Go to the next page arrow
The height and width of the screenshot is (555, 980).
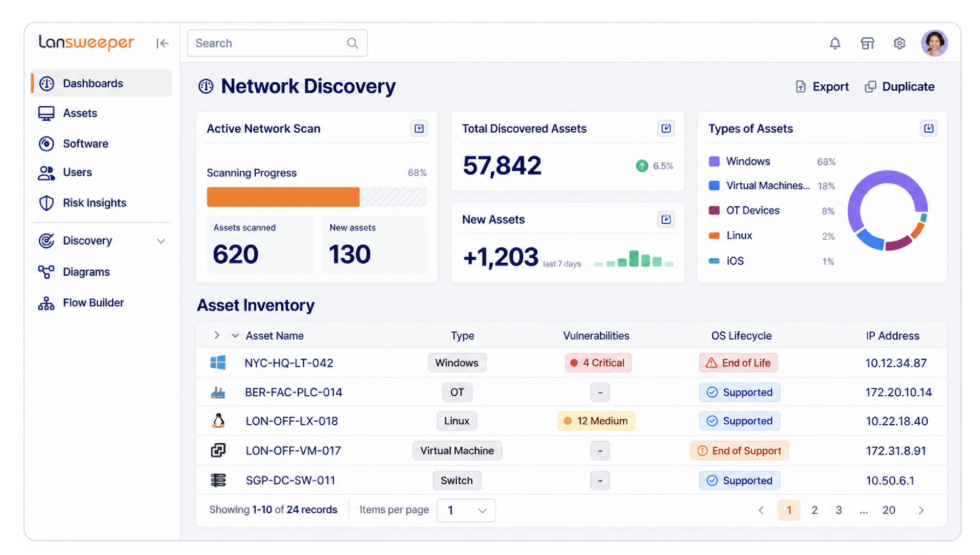(921, 510)
